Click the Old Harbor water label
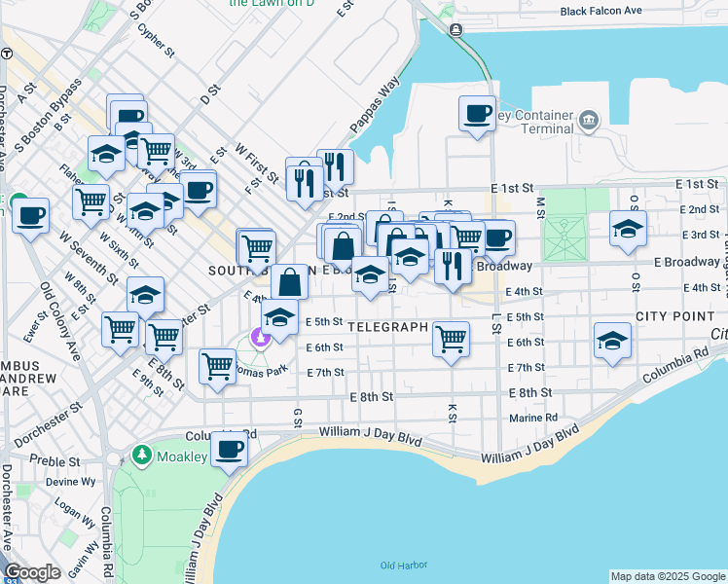The height and width of the screenshot is (584, 728). [x=403, y=565]
